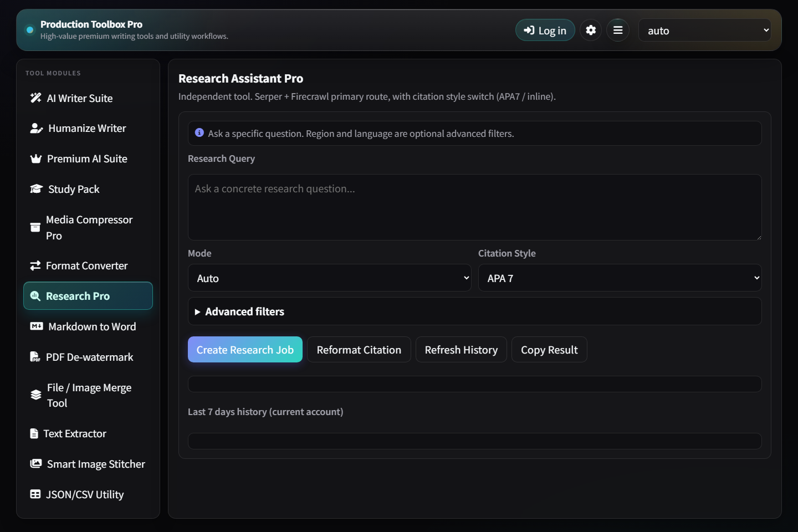The height and width of the screenshot is (532, 798).
Task: Open Format Converter module
Action: coord(88,266)
